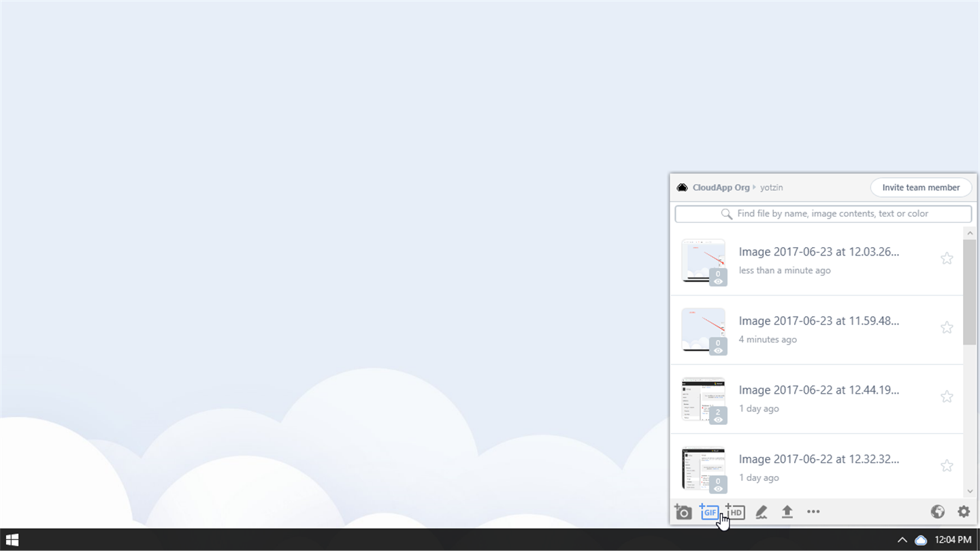Click the scrollbar down arrow
The width and height of the screenshot is (980, 551).
(x=970, y=491)
